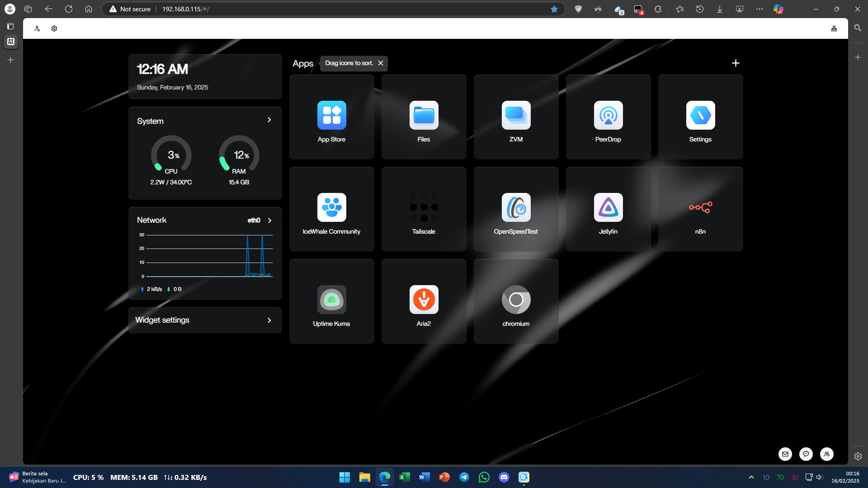Image resolution: width=868 pixels, height=488 pixels.
Task: Go back in browser history
Action: click(x=49, y=9)
